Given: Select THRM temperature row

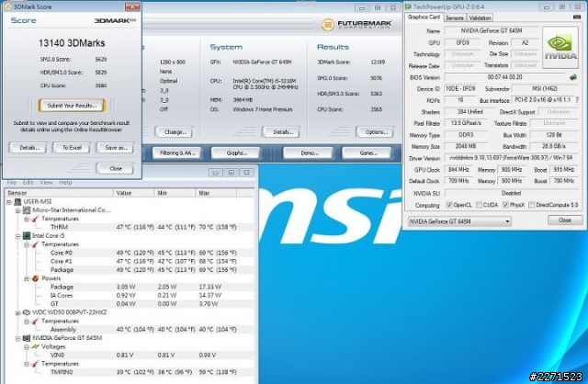Looking at the screenshot, I should pos(130,227).
